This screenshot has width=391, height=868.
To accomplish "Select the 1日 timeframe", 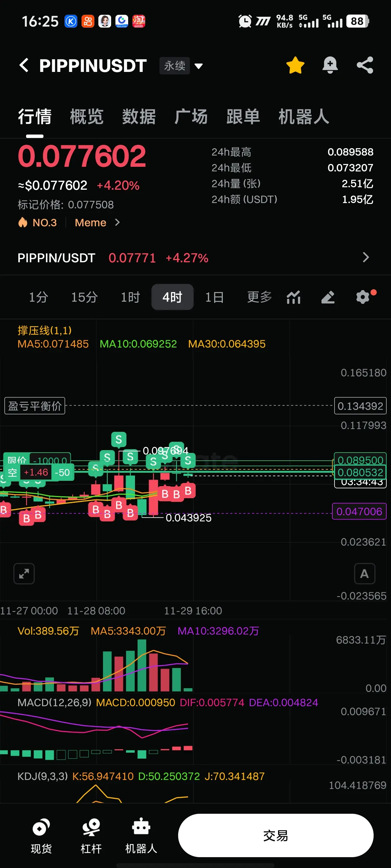I will tap(214, 297).
